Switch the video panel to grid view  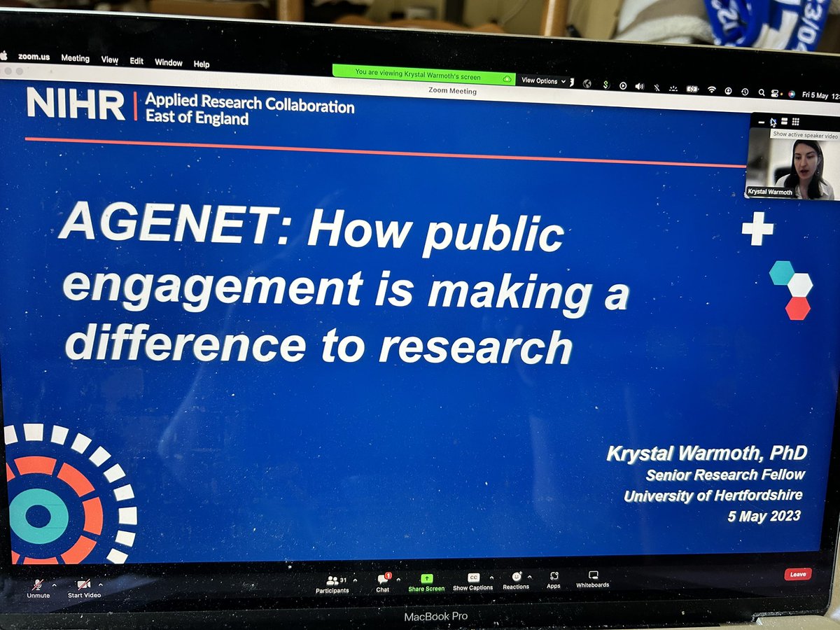[796, 121]
